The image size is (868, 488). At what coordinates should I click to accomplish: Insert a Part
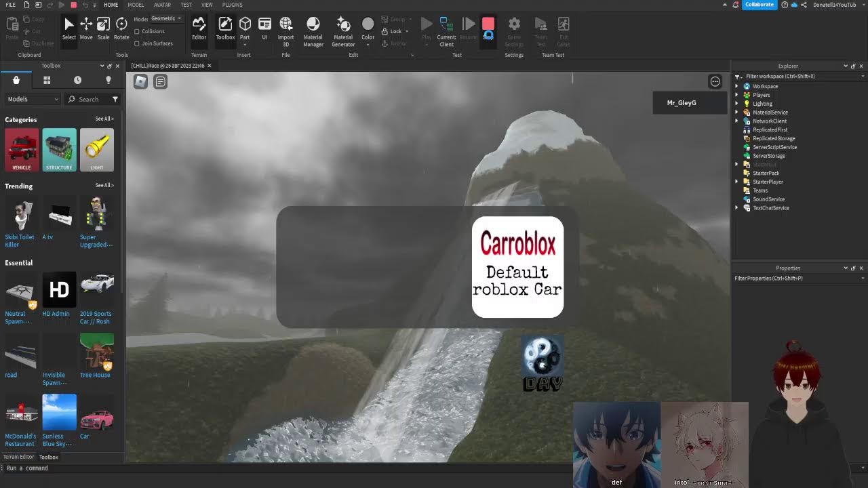click(x=245, y=30)
